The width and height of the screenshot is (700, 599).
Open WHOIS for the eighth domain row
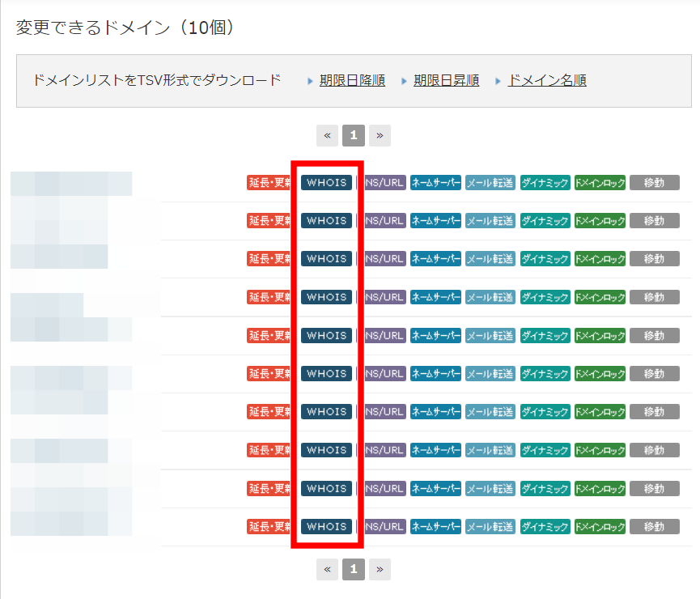point(326,450)
